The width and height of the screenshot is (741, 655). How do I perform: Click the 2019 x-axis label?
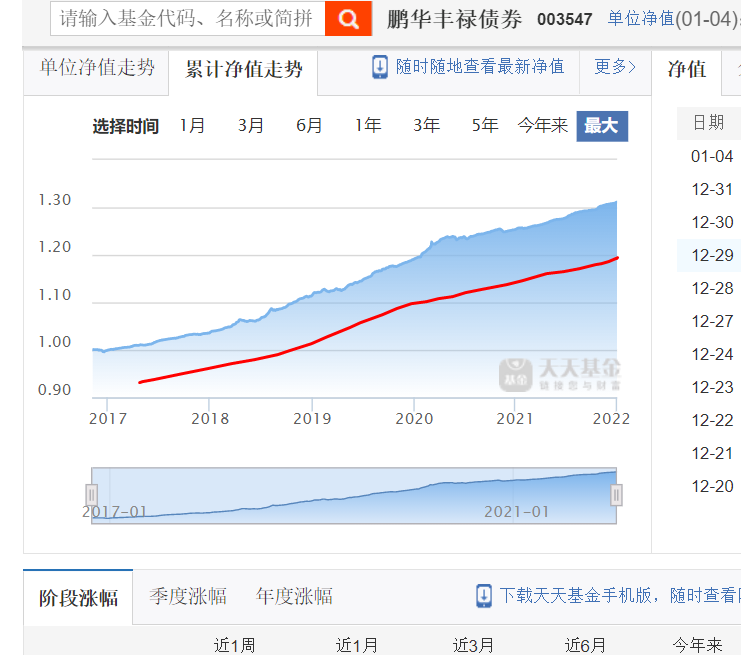[x=312, y=419]
